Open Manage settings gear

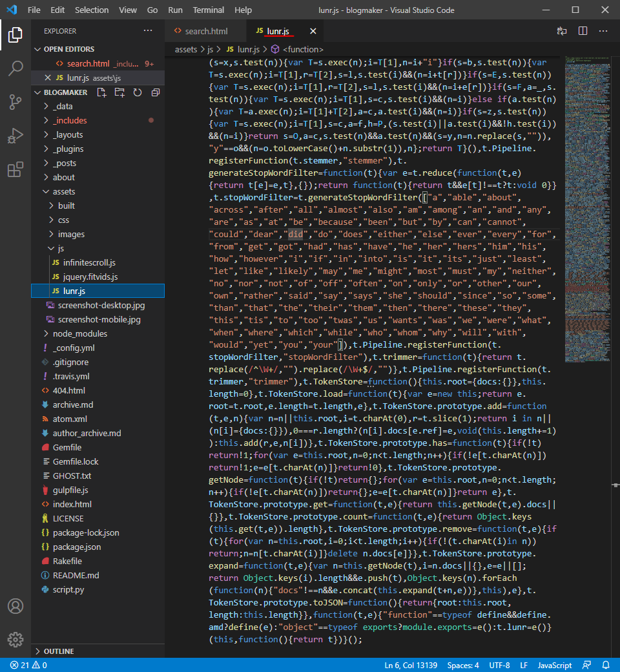pyautogui.click(x=15, y=640)
